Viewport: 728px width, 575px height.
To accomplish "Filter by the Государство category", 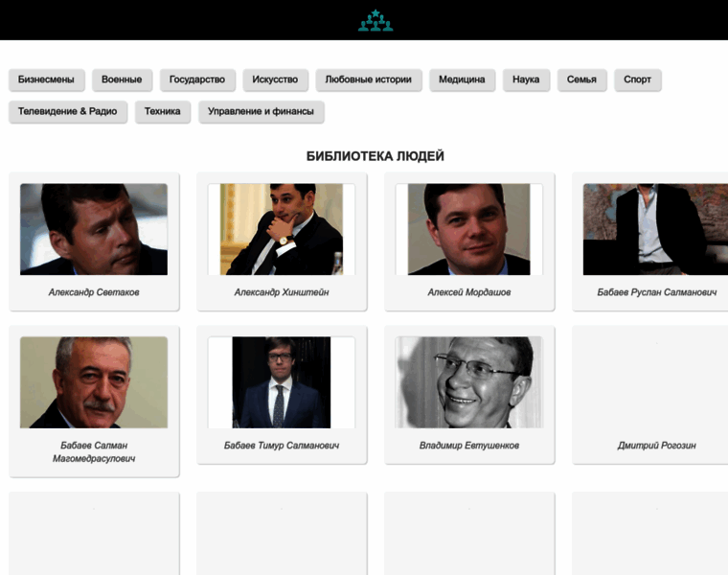I will coord(197,80).
